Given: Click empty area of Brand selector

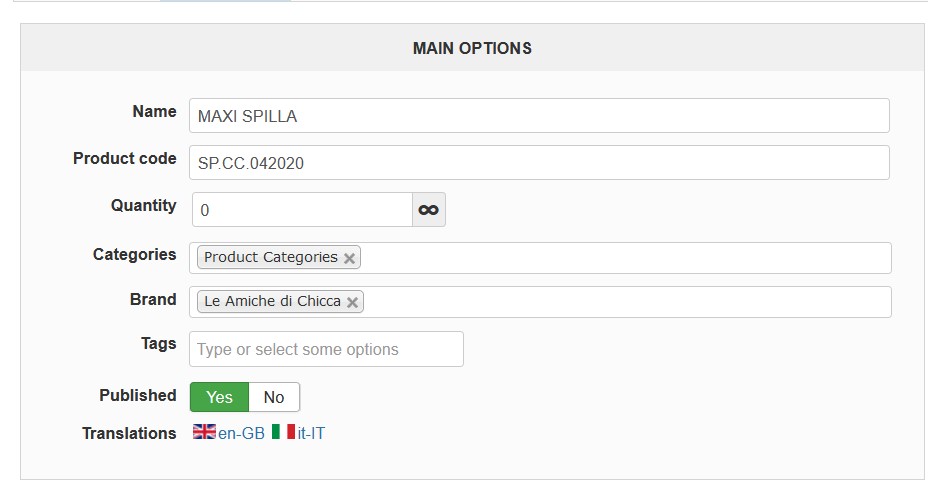Looking at the screenshot, I should click(620, 302).
